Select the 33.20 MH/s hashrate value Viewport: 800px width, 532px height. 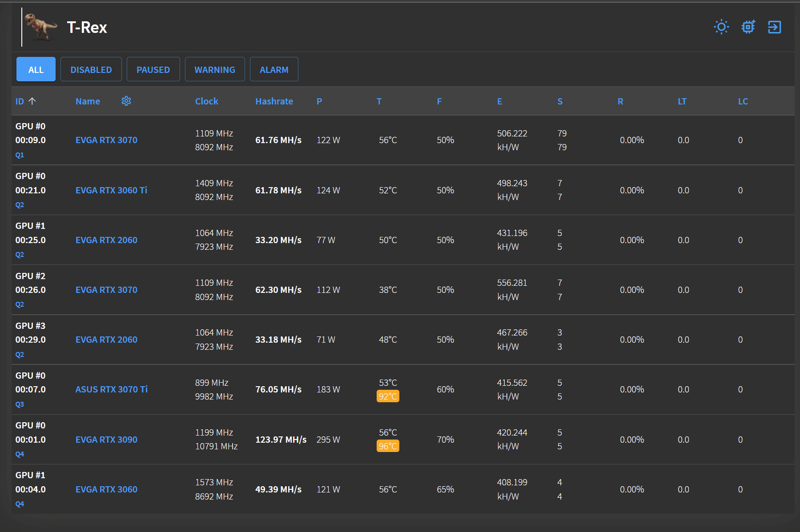[x=278, y=240]
